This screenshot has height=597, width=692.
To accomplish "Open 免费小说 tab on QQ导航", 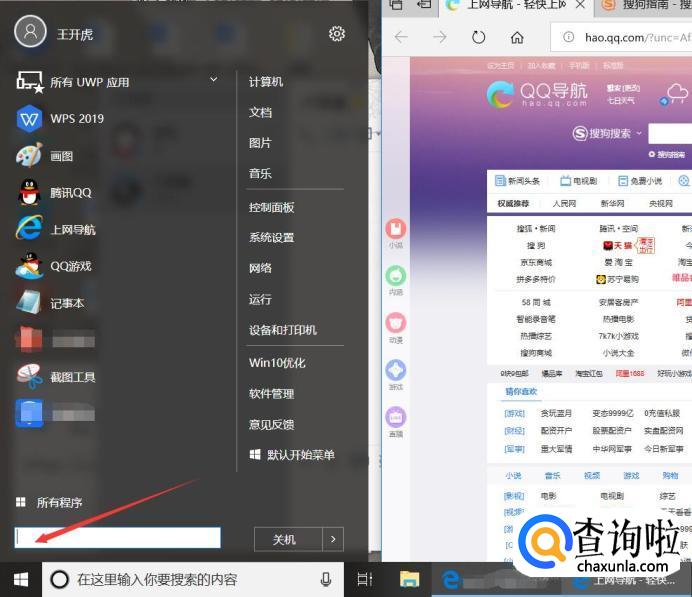I will 640,180.
